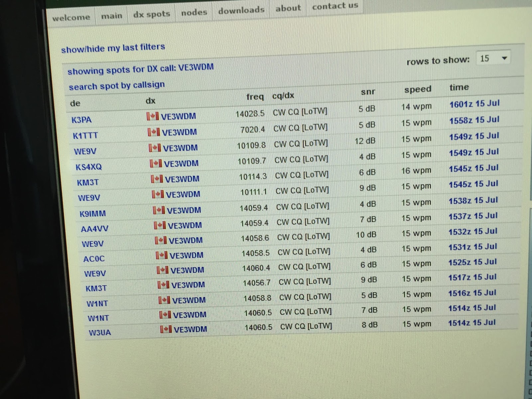Go to the dx spots tab
The width and height of the screenshot is (532, 399).
(152, 14)
